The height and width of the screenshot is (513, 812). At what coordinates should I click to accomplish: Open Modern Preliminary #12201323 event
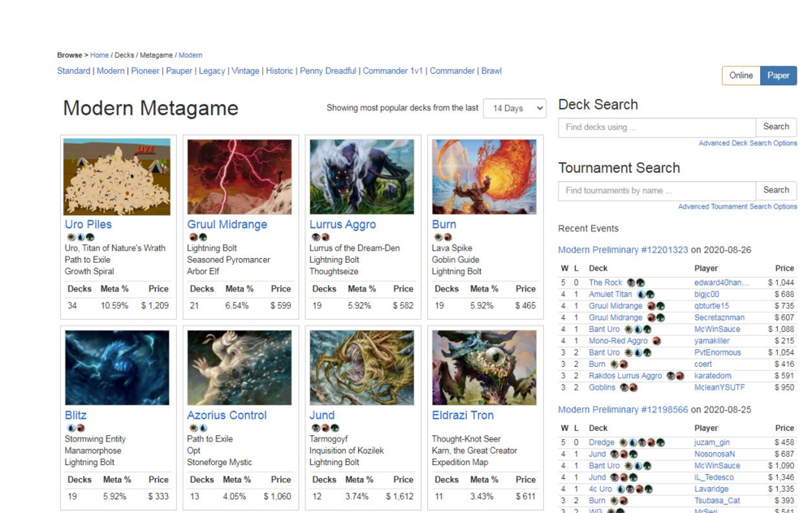click(x=623, y=250)
